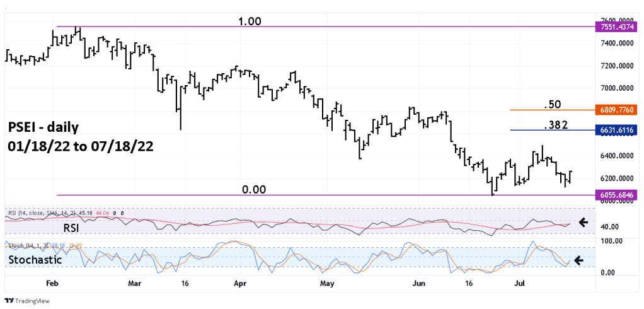This screenshot has height=309, width=644.
Task: Click the 0.00 Fibonacci level label
Action: click(x=252, y=189)
